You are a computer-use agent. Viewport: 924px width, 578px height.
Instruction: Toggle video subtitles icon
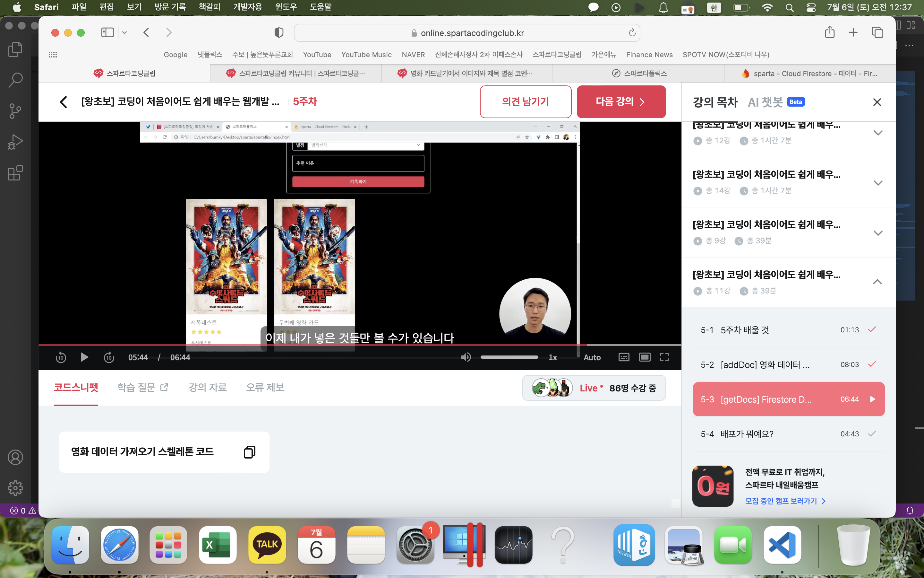pyautogui.click(x=624, y=357)
